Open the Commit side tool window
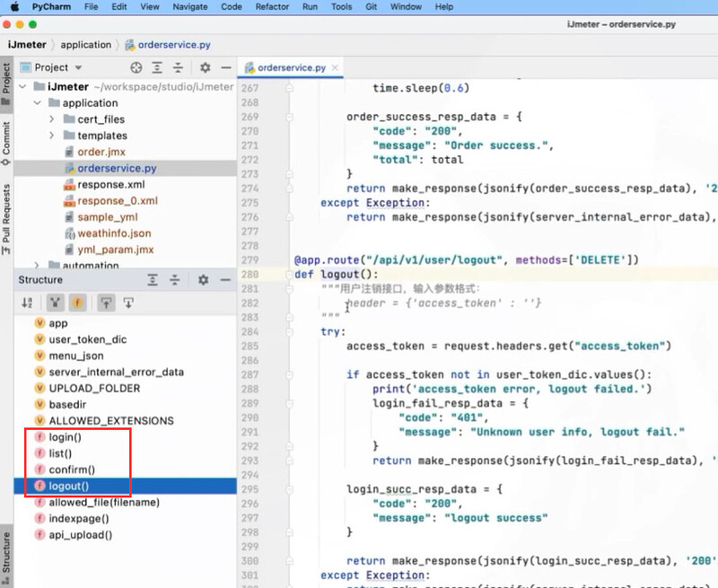The image size is (718, 588). [x=6, y=144]
